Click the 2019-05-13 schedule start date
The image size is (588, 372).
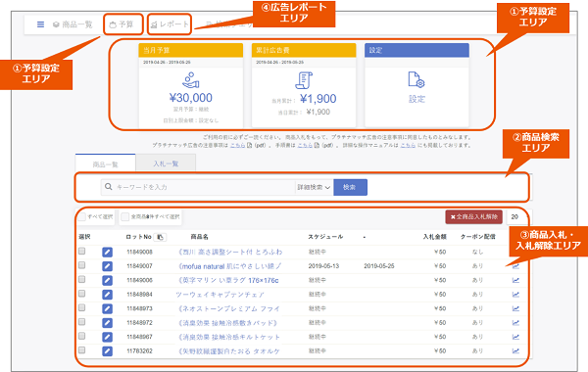(323, 266)
